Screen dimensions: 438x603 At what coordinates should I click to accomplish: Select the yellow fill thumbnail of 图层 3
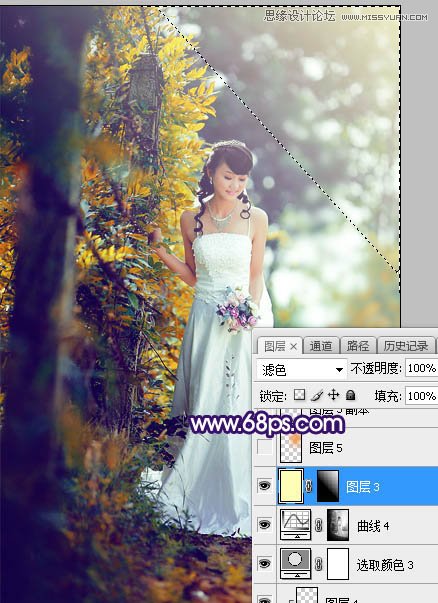pos(291,486)
